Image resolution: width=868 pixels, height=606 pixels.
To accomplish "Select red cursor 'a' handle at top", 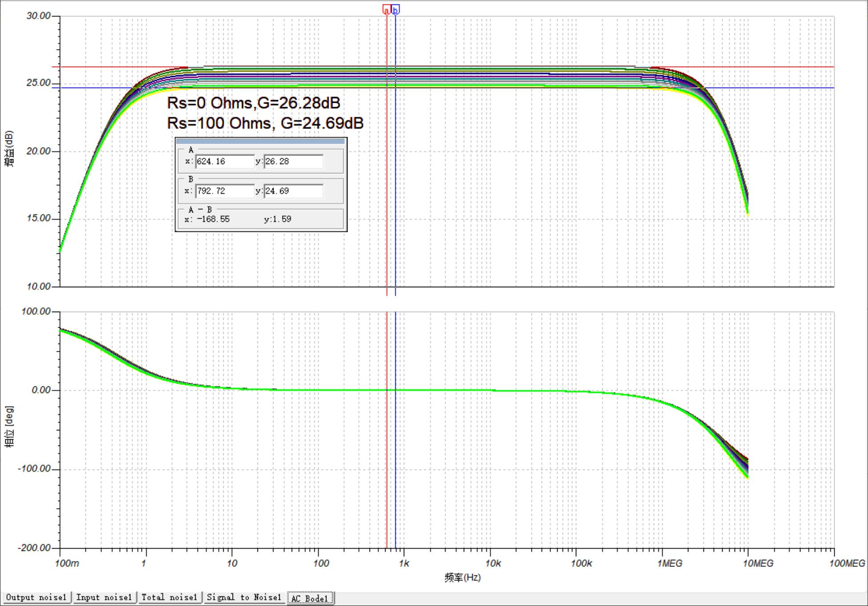I will point(386,10).
